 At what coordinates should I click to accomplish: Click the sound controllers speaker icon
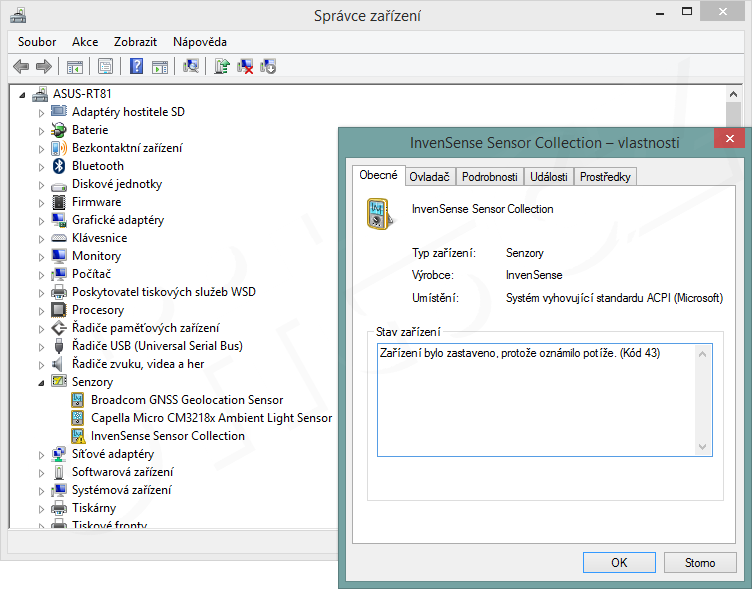point(58,364)
